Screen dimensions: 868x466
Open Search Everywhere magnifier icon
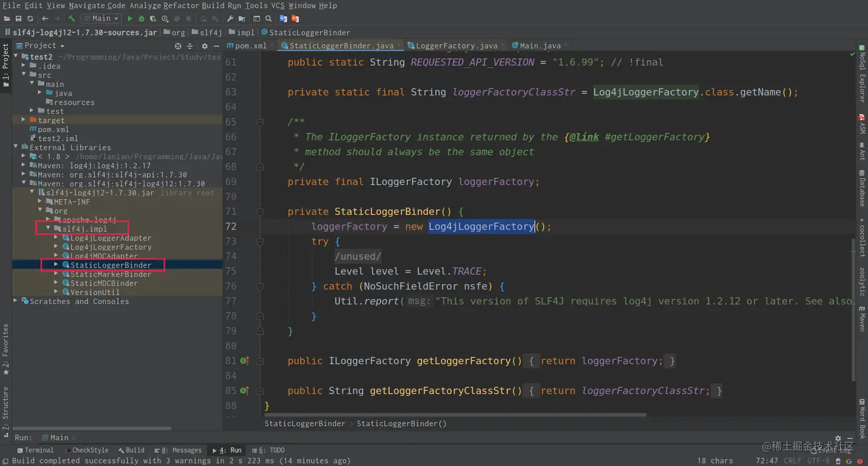pyautogui.click(x=268, y=19)
